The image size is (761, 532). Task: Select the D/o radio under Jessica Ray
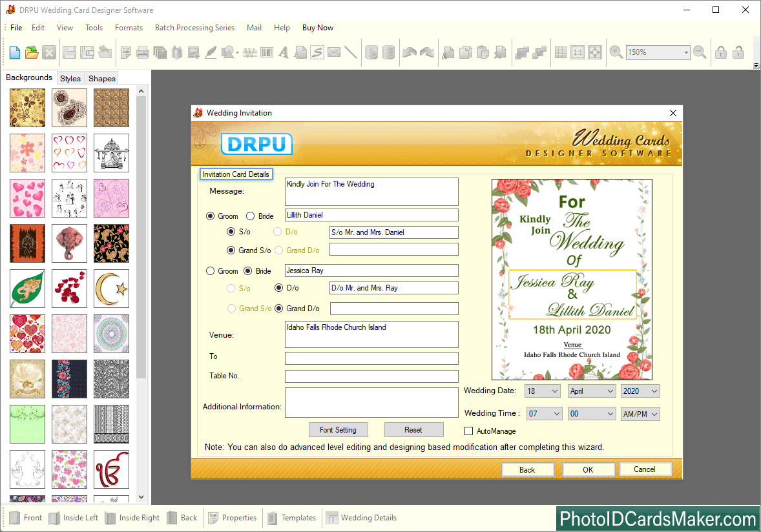tap(279, 288)
